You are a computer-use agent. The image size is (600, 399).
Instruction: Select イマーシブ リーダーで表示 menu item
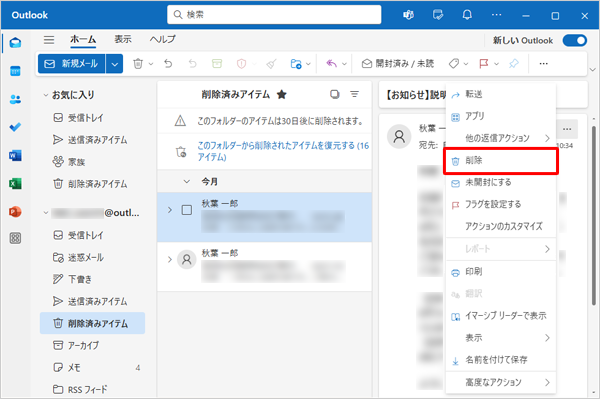[501, 316]
